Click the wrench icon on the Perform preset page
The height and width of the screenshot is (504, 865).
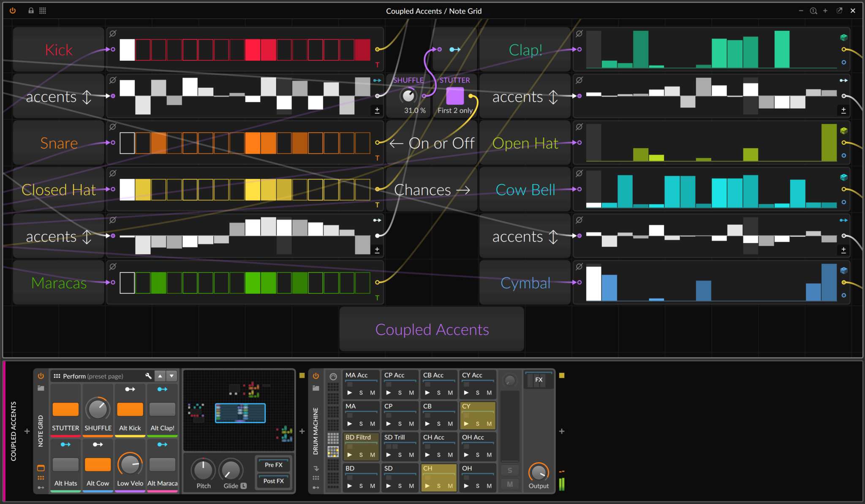148,376
